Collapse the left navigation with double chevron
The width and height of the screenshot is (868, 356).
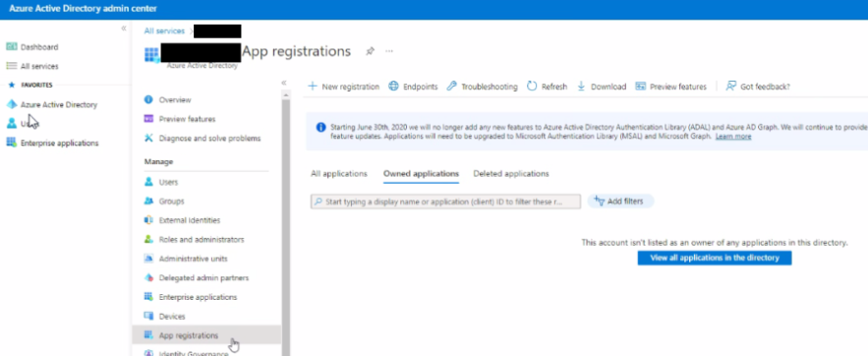[x=124, y=29]
